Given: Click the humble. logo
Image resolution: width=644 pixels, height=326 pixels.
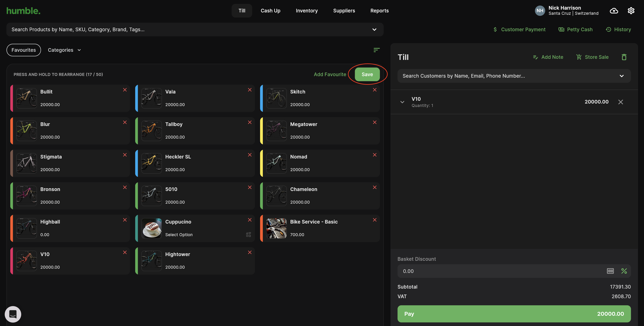Looking at the screenshot, I should point(23,11).
